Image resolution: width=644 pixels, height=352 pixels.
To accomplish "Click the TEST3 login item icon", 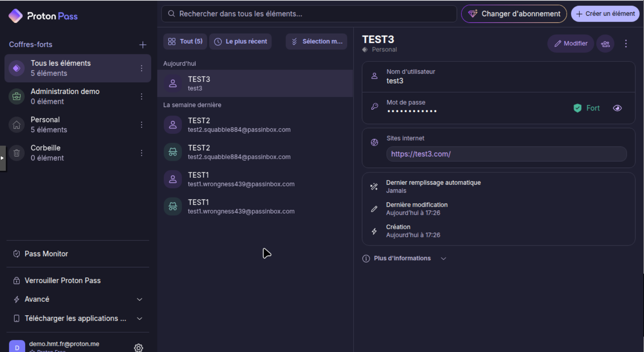I will 173,83.
